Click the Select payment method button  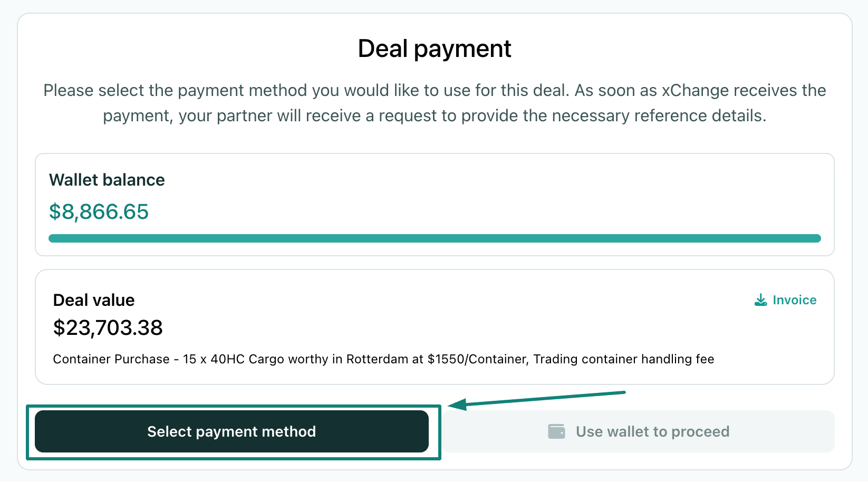(231, 431)
